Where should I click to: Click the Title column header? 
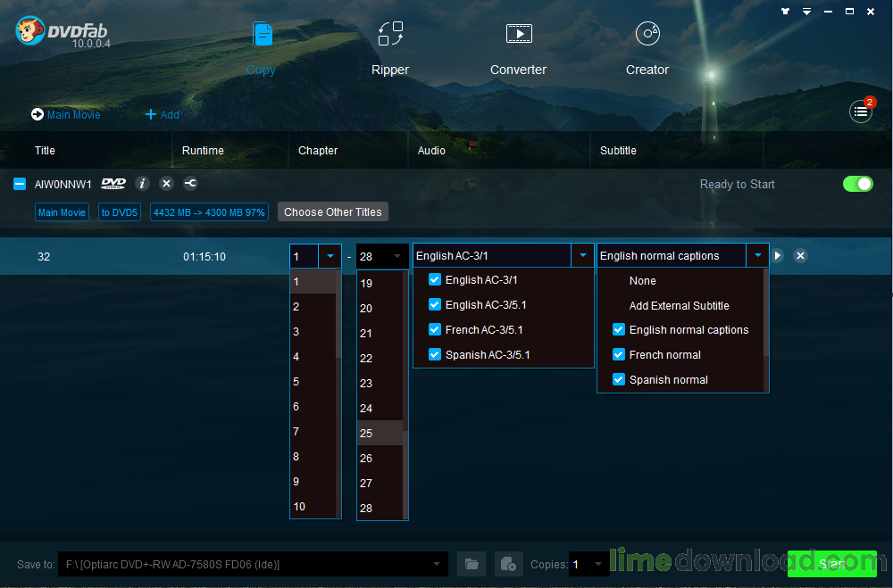[45, 150]
